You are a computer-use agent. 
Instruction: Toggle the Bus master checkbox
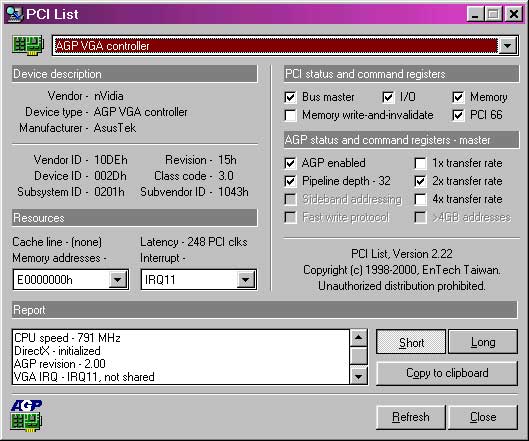(290, 97)
